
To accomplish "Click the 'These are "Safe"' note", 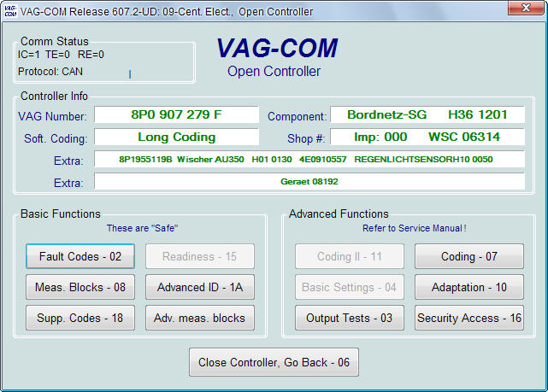I will pos(142,228).
